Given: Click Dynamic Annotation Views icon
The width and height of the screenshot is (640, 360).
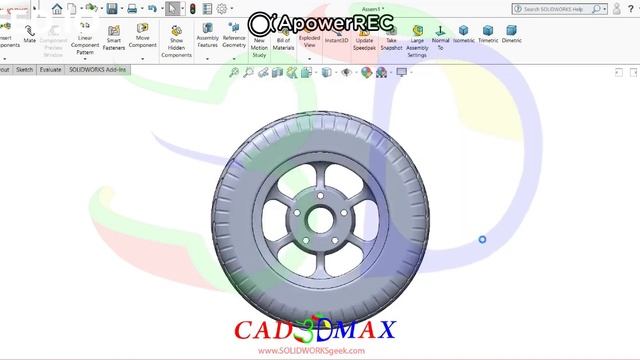Looking at the screenshot, I should coord(292,73).
